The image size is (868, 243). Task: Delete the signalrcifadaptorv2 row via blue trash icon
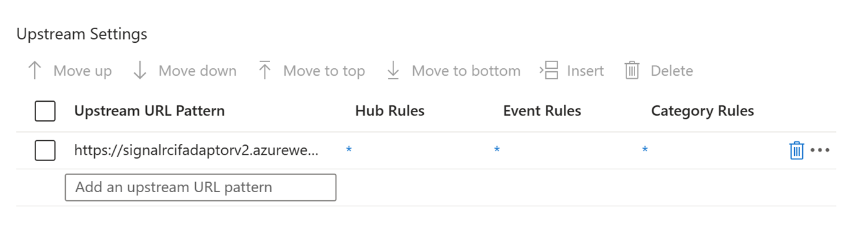[797, 150]
